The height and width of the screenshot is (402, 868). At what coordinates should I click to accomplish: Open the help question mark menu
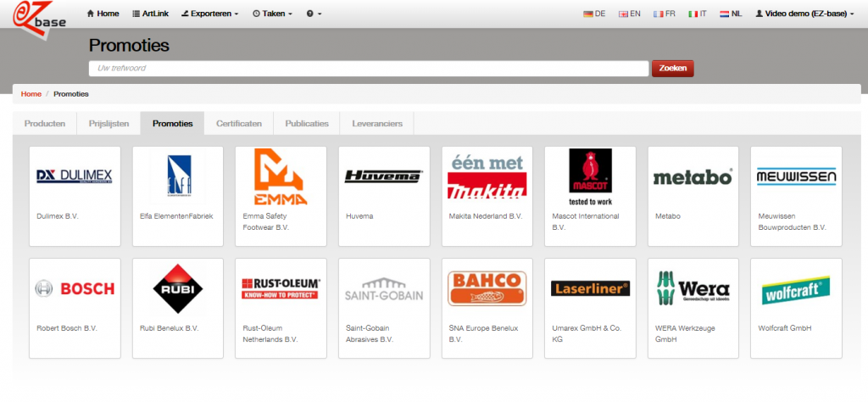point(314,14)
